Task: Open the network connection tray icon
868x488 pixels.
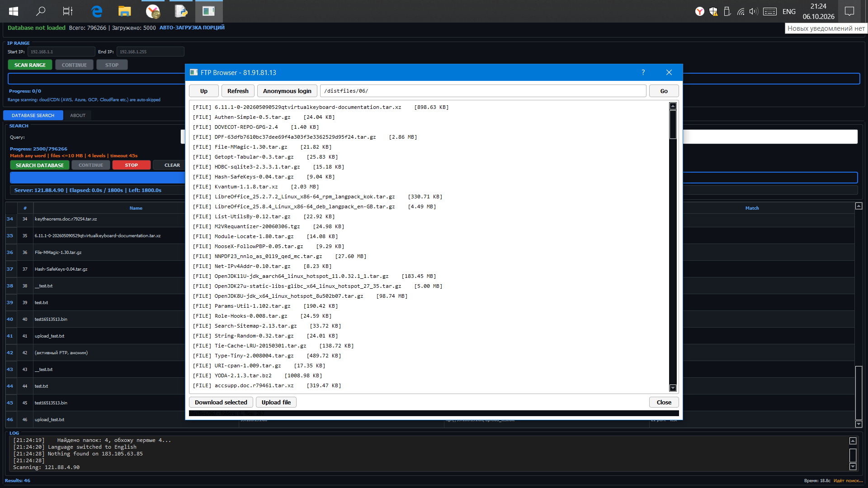Action: click(x=741, y=11)
